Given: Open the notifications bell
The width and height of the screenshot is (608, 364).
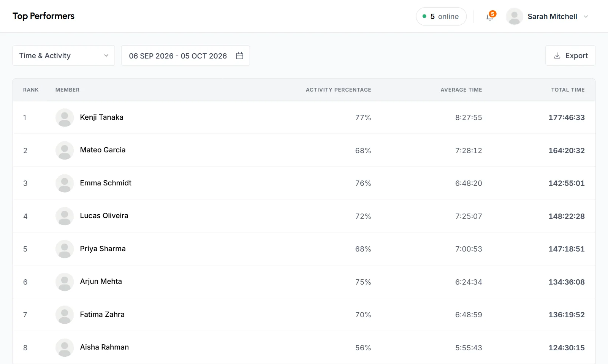Looking at the screenshot, I should tap(490, 17).
